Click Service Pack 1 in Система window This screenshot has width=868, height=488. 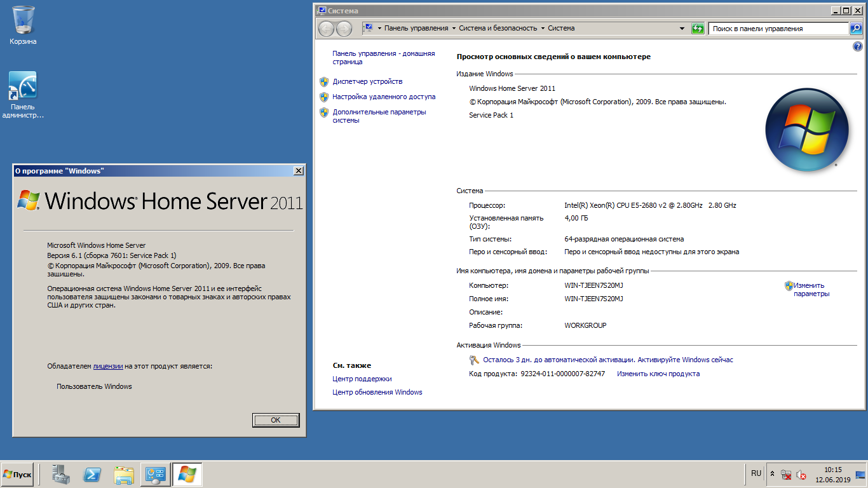click(x=491, y=115)
